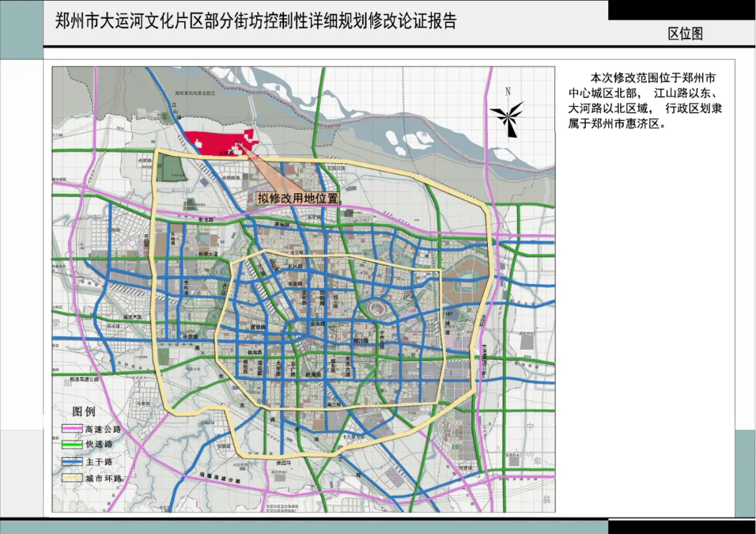Screen dimensions: 756x534
Task: Click the '区位图' heading at top right
Action: click(x=685, y=34)
